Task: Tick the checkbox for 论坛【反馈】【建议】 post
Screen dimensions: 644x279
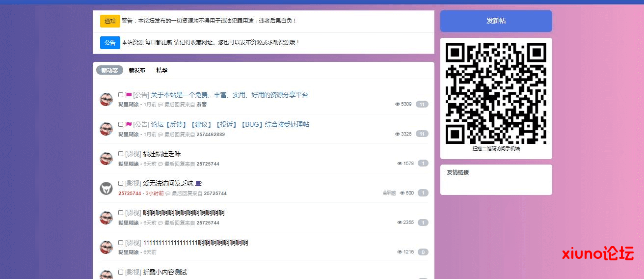Action: (121, 124)
